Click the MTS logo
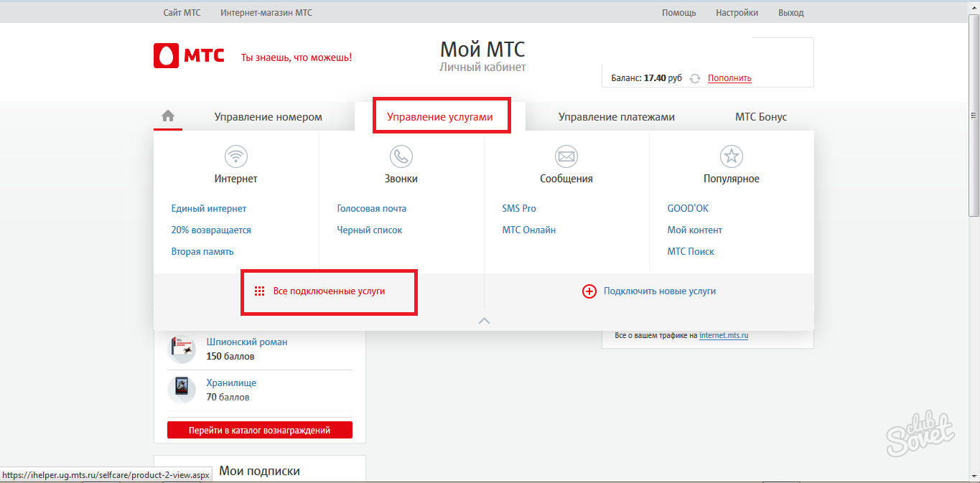Image resolution: width=980 pixels, height=483 pixels. click(x=189, y=56)
